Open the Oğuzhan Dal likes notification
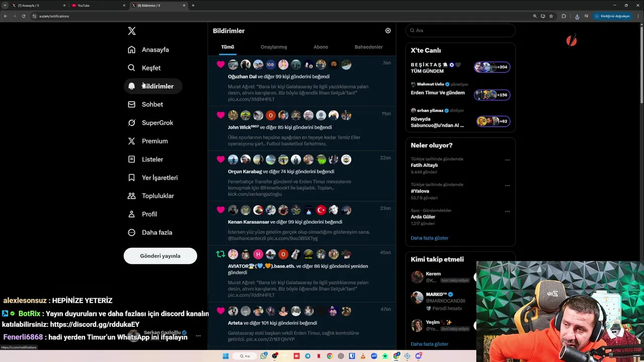Viewport: 644px width, 362px height. (302, 81)
